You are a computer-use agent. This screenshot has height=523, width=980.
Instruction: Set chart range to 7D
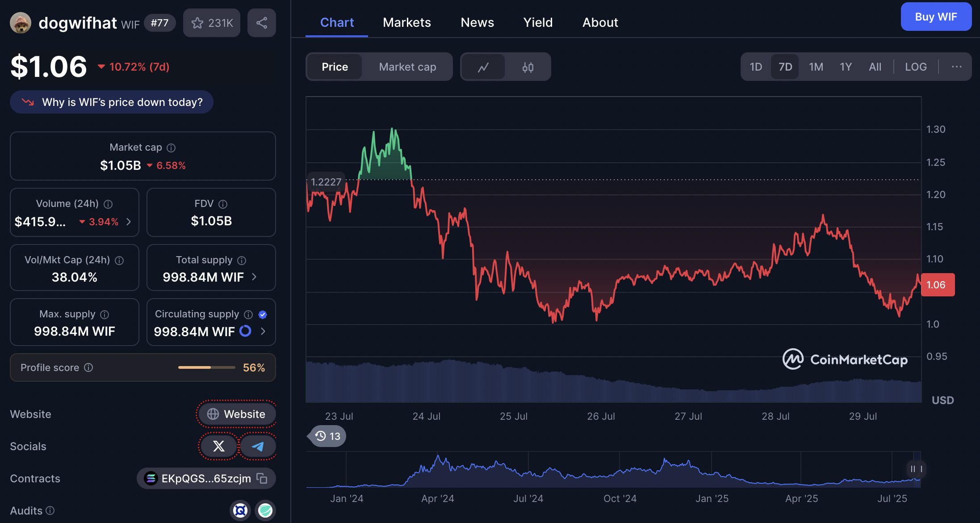(x=785, y=67)
